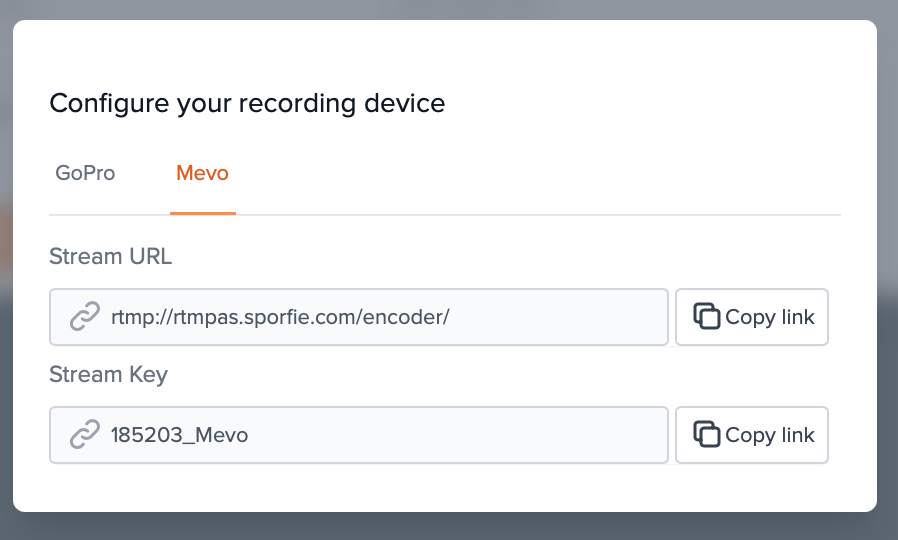Click the copy icon beside the Stream URL
898x540 pixels.
tap(707, 317)
